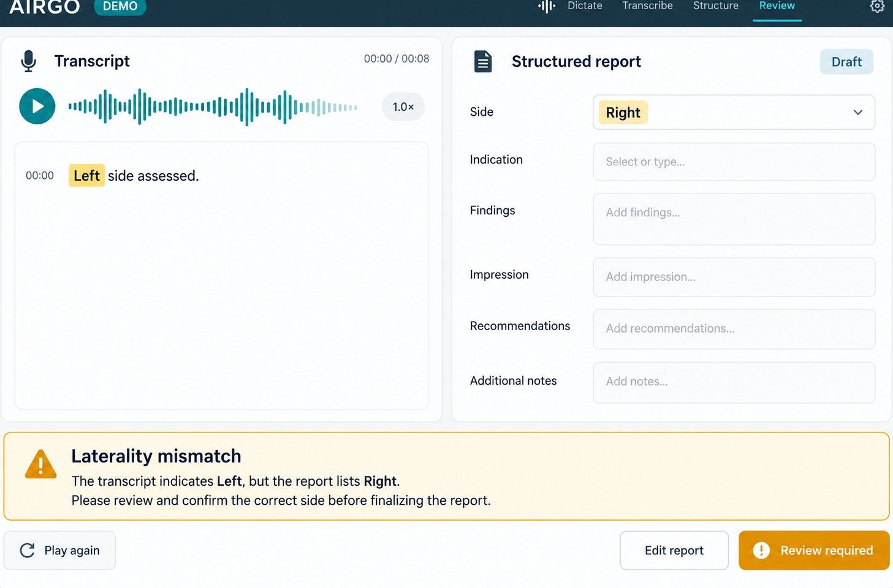This screenshot has height=588, width=893.
Task: Click the microphone icon beside Transcript
Action: pos(28,61)
